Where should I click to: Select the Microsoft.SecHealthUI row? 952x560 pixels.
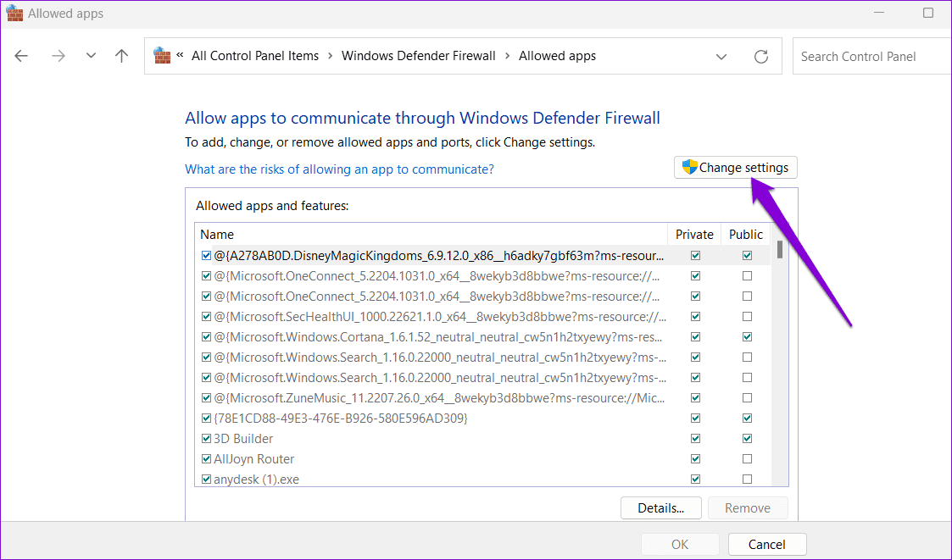[x=482, y=317]
